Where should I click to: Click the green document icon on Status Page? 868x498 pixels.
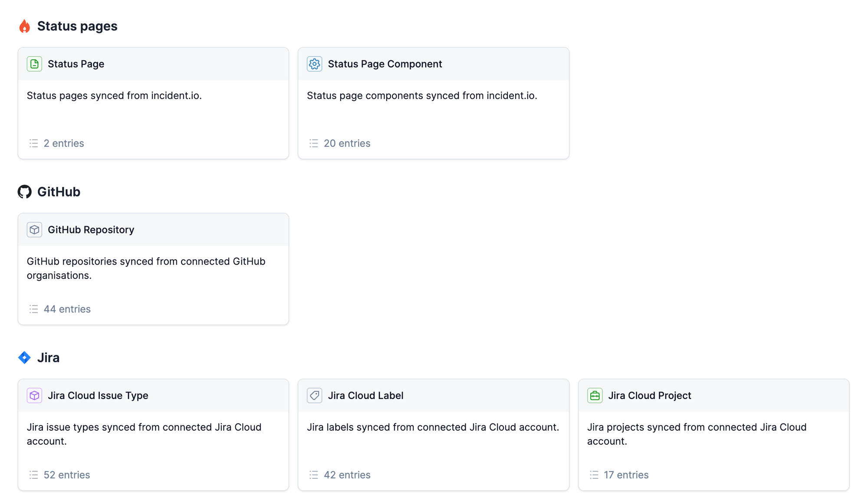coord(34,64)
